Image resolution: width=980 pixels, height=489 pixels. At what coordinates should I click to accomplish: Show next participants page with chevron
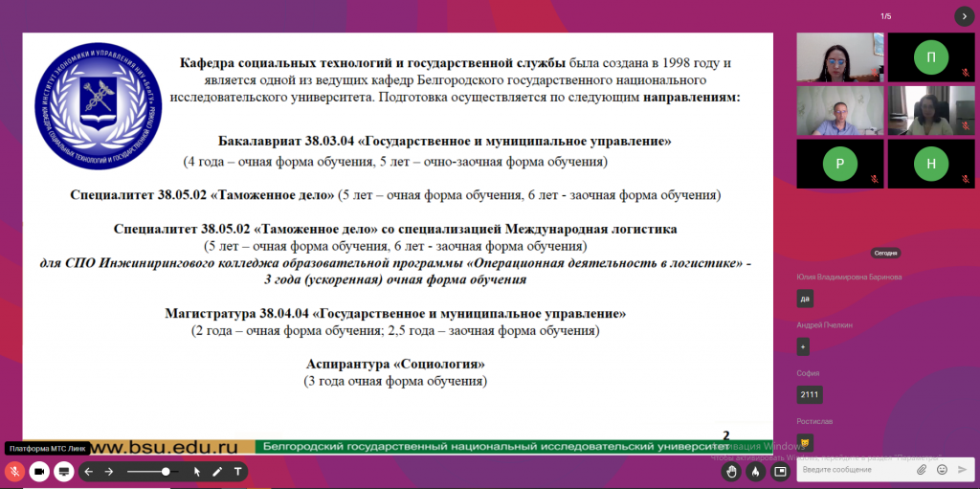pyautogui.click(x=965, y=16)
